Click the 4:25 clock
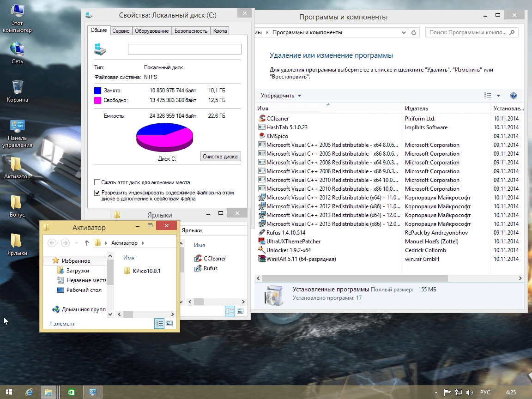Viewport: 532px width, 399px height. click(x=511, y=393)
